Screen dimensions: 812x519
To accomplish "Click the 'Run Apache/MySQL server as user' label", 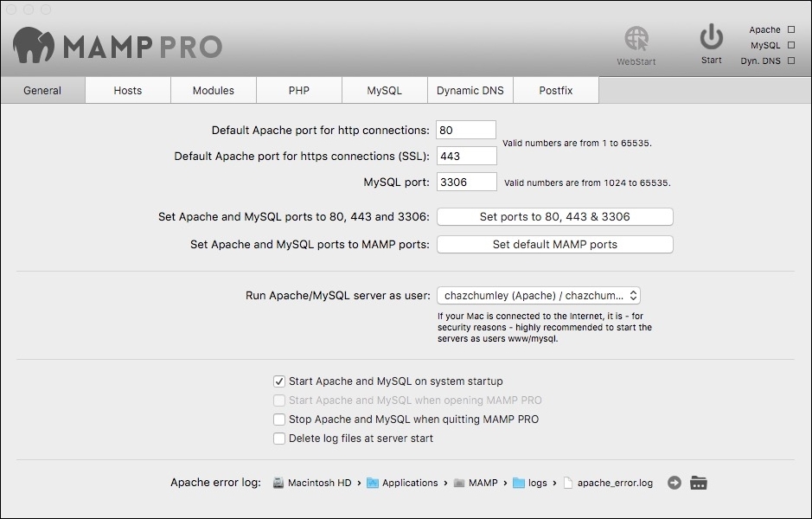I will (338, 296).
